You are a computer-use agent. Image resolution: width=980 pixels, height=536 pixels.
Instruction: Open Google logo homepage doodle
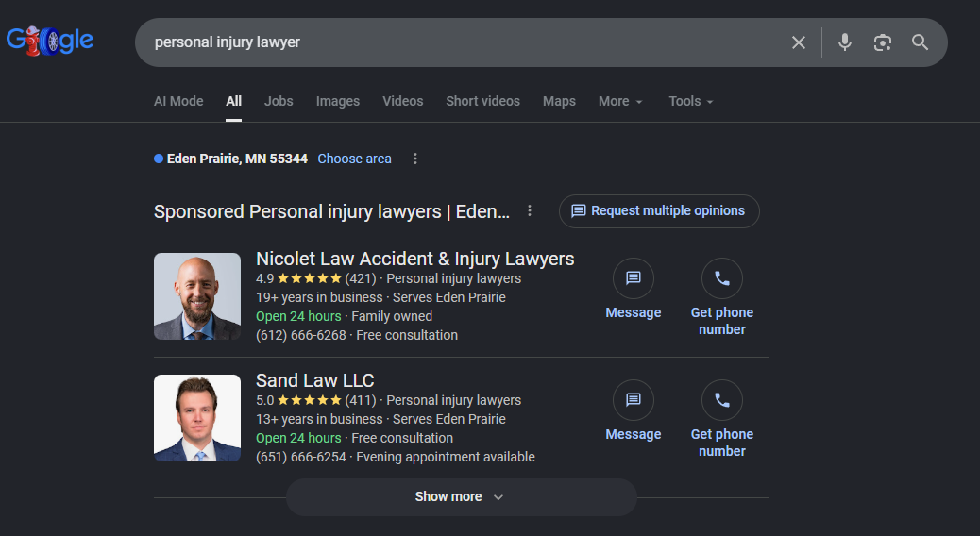coord(50,42)
